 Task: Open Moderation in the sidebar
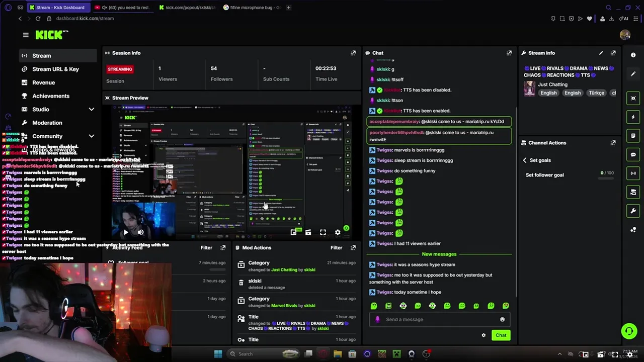[58, 123]
